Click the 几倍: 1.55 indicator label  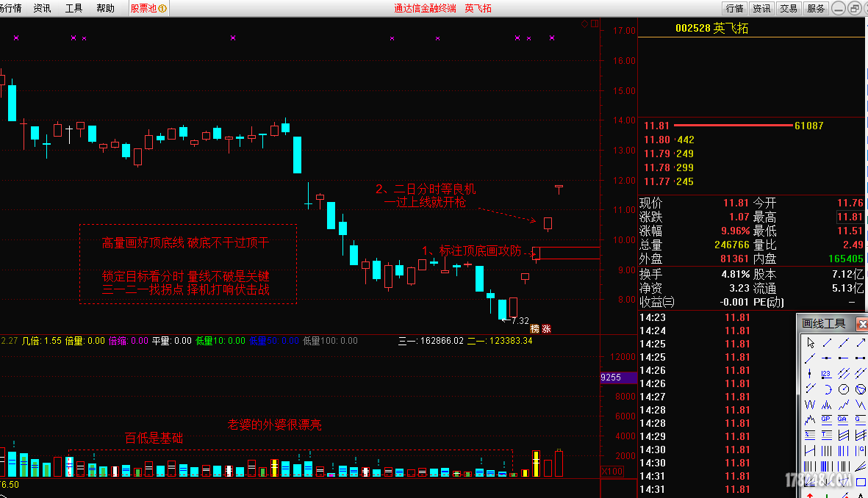click(41, 341)
